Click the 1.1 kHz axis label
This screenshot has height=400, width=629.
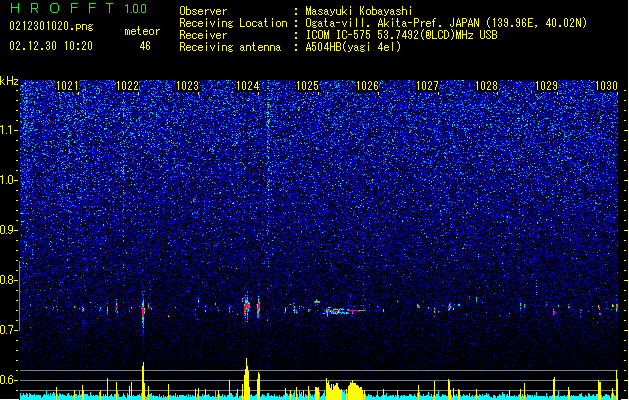8,130
